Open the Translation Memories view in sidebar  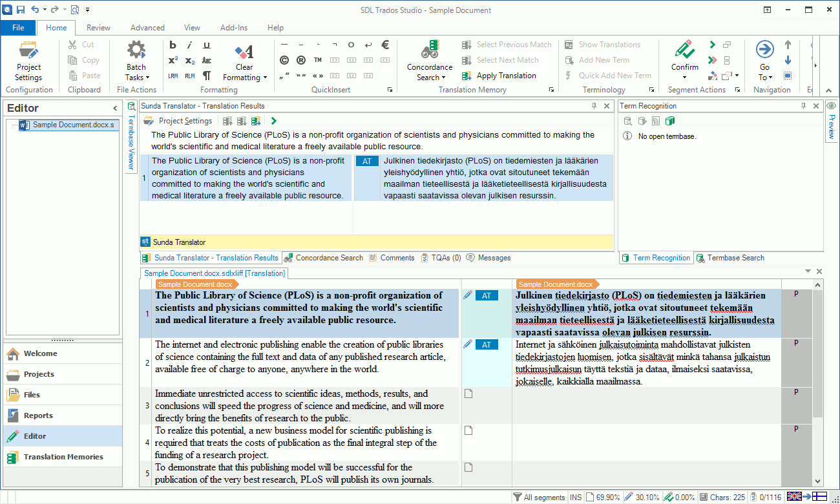pyautogui.click(x=63, y=457)
